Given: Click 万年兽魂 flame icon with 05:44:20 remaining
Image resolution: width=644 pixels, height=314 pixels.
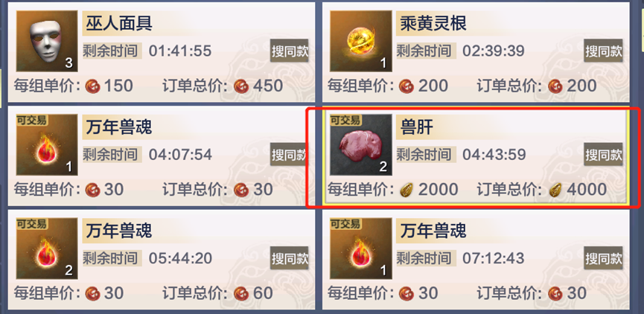Looking at the screenshot, I should point(47,249).
